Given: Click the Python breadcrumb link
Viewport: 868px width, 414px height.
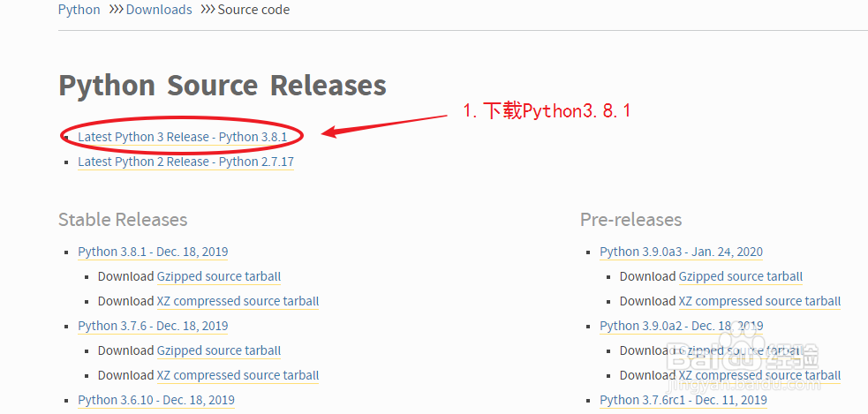Looking at the screenshot, I should pyautogui.click(x=79, y=10).
